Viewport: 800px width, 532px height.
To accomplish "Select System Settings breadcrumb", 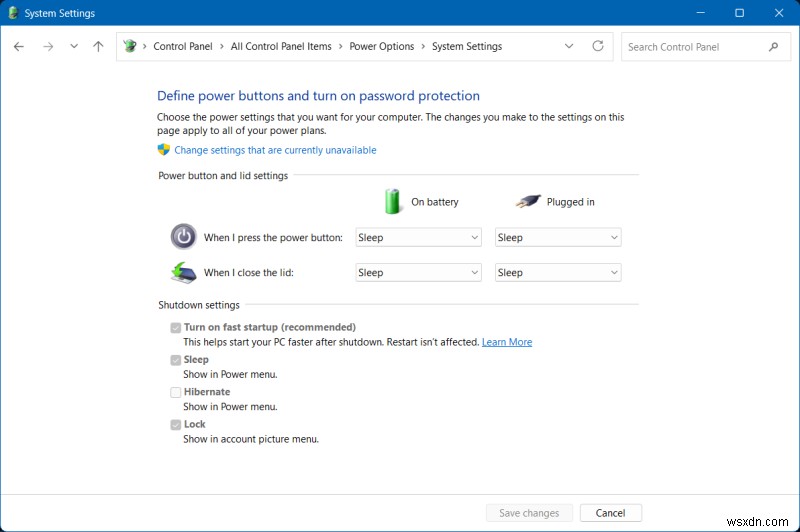I will 467,46.
